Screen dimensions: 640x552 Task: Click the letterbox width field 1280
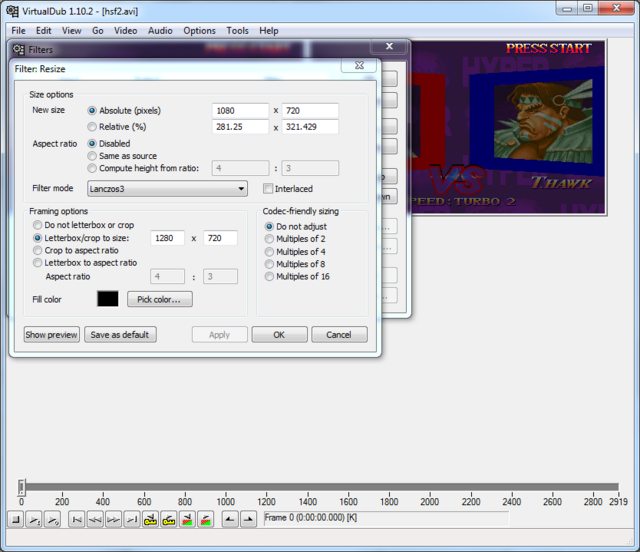coord(167,238)
